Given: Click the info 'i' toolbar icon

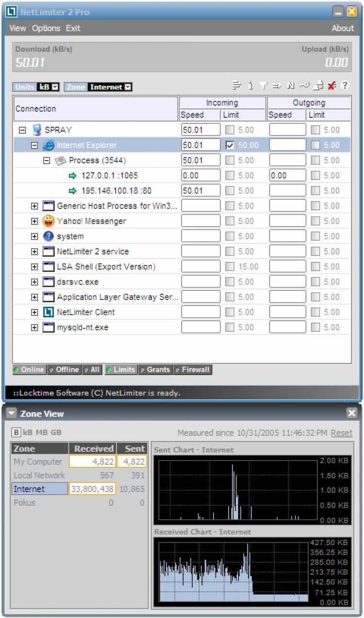Looking at the screenshot, I should 250,86.
